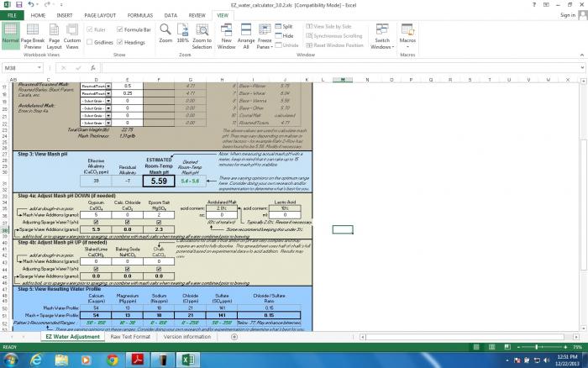Switch to Page Break Preview in status bar
588x368 pixels.
[x=507, y=347]
